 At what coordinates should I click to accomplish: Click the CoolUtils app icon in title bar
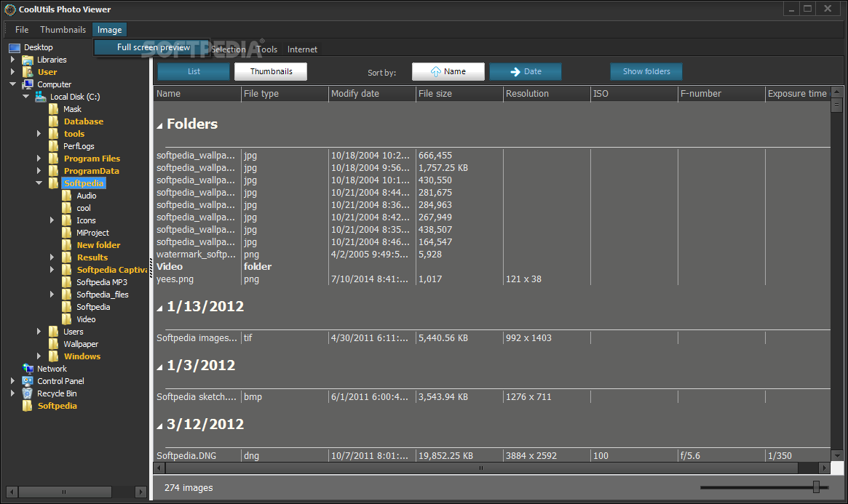coord(9,9)
